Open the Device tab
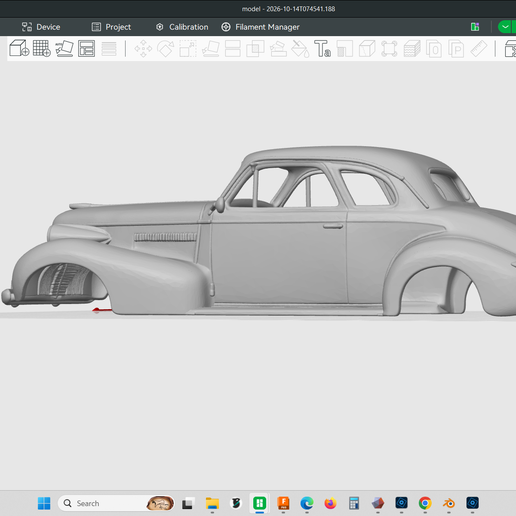The image size is (516, 516). 41,27
